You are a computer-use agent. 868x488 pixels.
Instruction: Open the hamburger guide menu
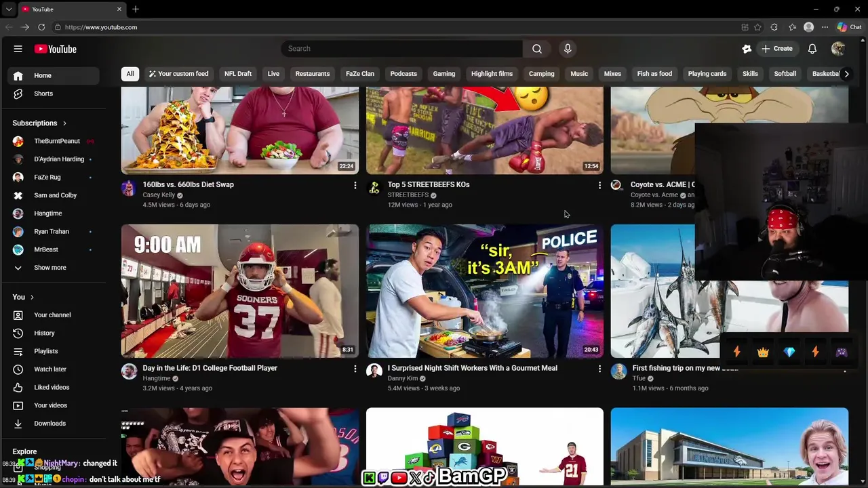18,49
